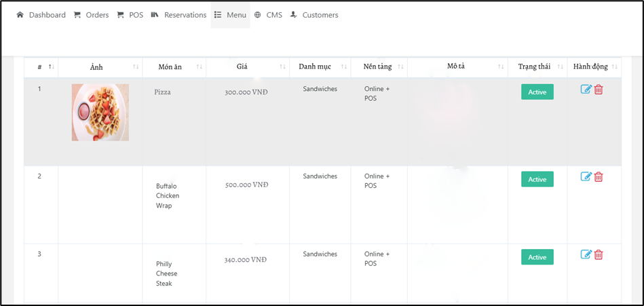This screenshot has height=306, width=644.
Task: Sort by Món ăn column arrows
Action: point(200,66)
